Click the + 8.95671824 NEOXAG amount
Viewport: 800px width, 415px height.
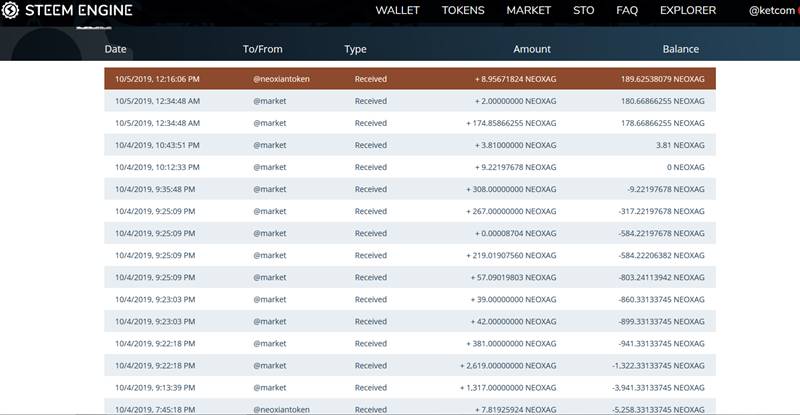(515, 79)
